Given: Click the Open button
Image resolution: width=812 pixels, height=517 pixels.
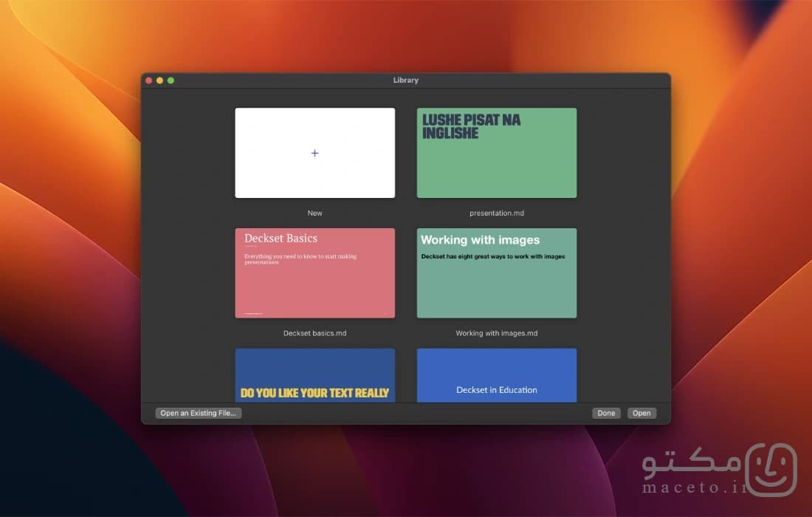Looking at the screenshot, I should tap(641, 413).
